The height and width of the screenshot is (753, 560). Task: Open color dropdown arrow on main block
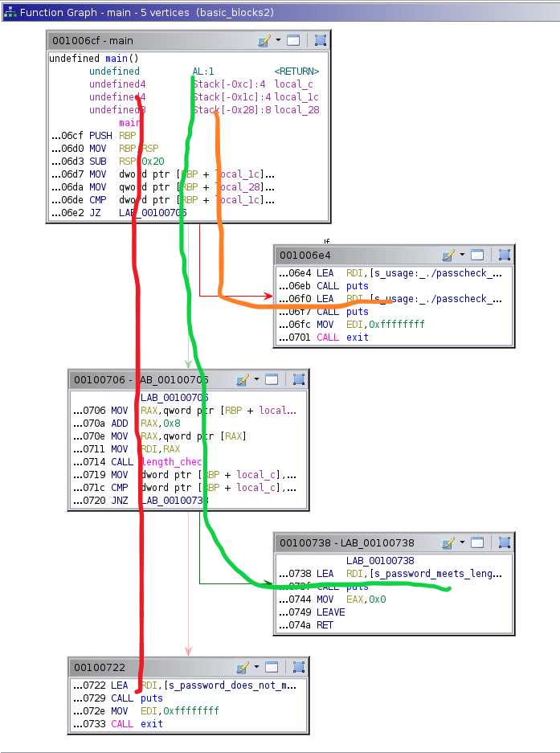tap(279, 40)
